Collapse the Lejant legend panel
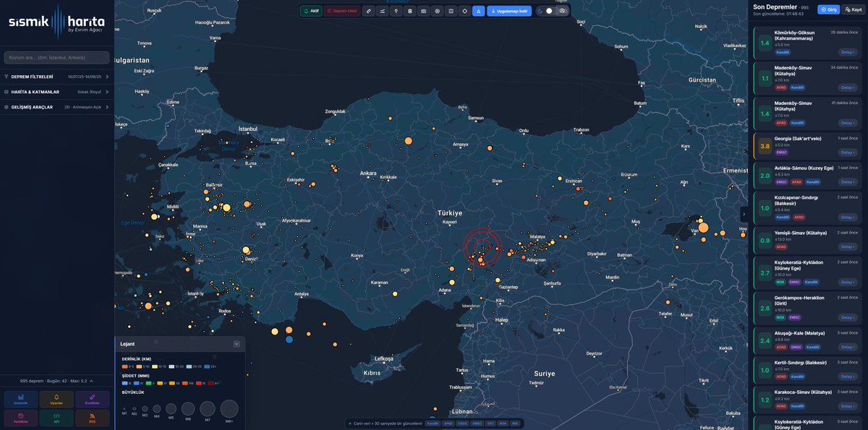The width and height of the screenshot is (868, 430). (x=237, y=344)
